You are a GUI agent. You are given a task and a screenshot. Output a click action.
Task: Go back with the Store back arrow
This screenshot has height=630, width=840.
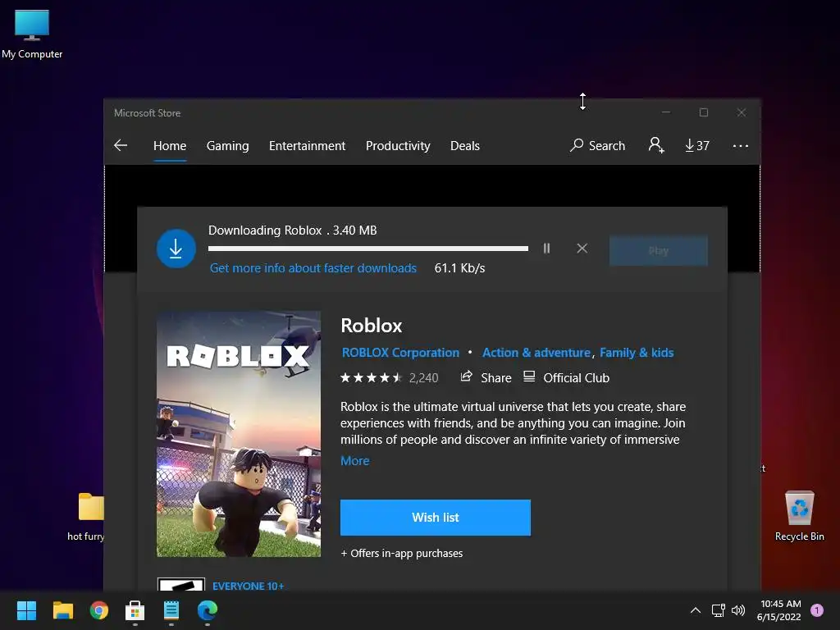coord(121,145)
